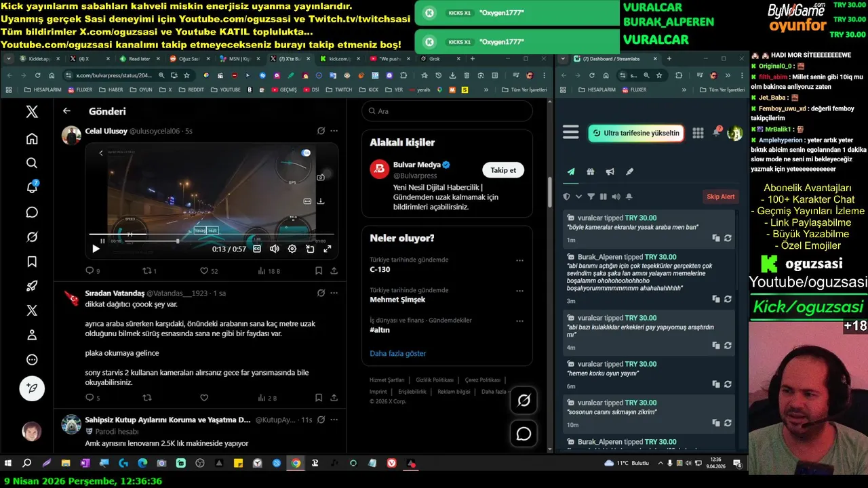Open more menu on Sıradan Vatandaş's reply

point(334,293)
